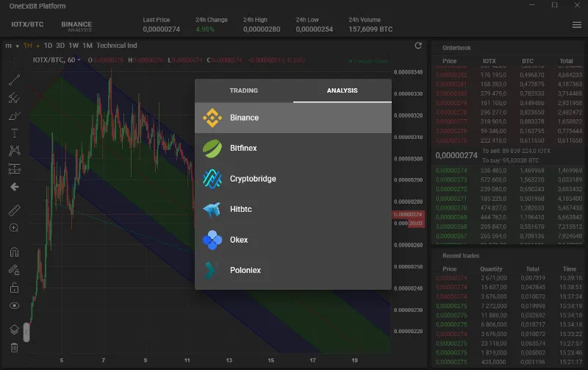Toggle stay in drawing mode pencil-lock
Screen dimensions: 588x370
(14, 270)
